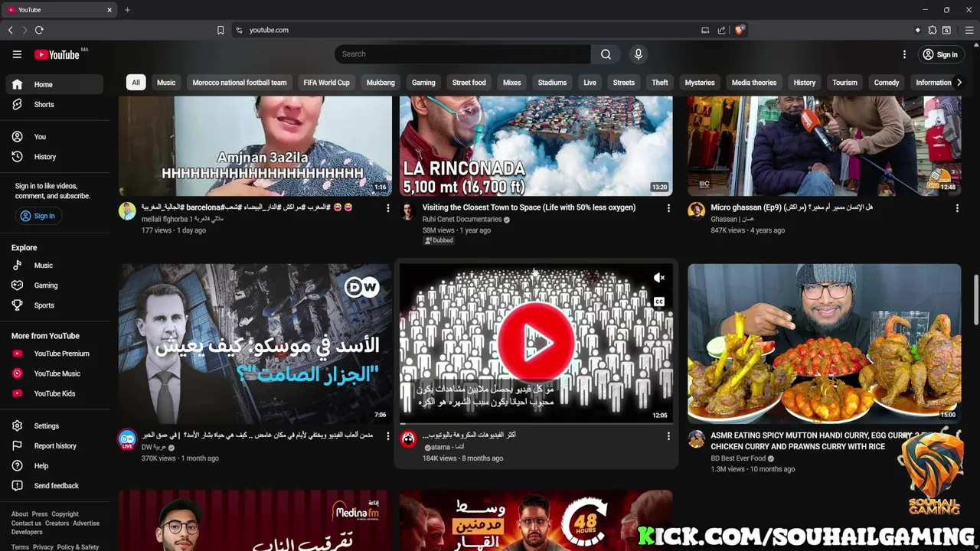
Task: Open Report history in sidebar
Action: pyautogui.click(x=54, y=445)
